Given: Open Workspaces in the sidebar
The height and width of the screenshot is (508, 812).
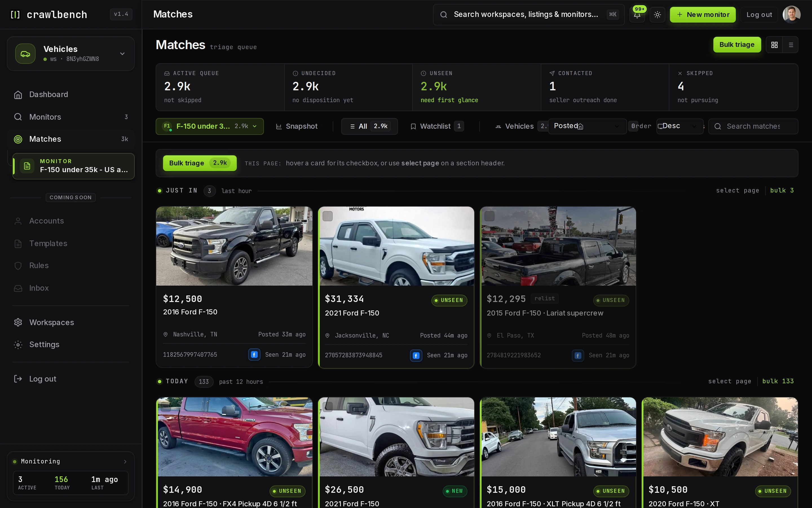Looking at the screenshot, I should pyautogui.click(x=71, y=322).
